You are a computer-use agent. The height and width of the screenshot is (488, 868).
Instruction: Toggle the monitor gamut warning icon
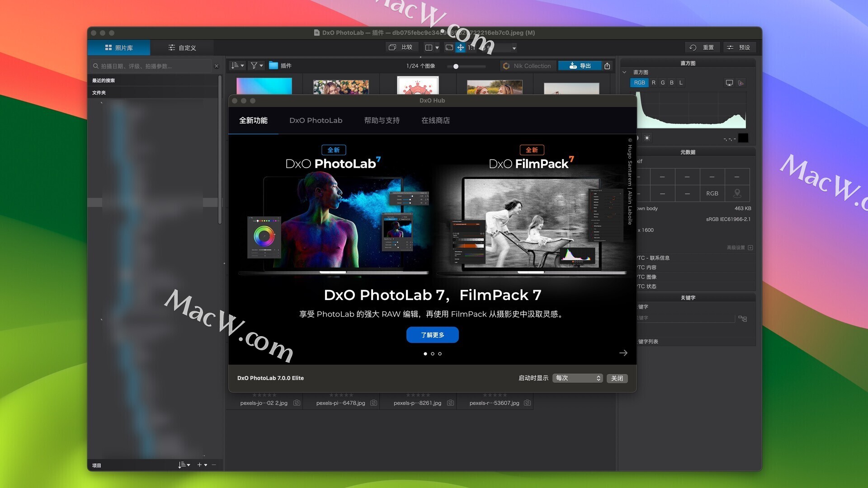[729, 83]
